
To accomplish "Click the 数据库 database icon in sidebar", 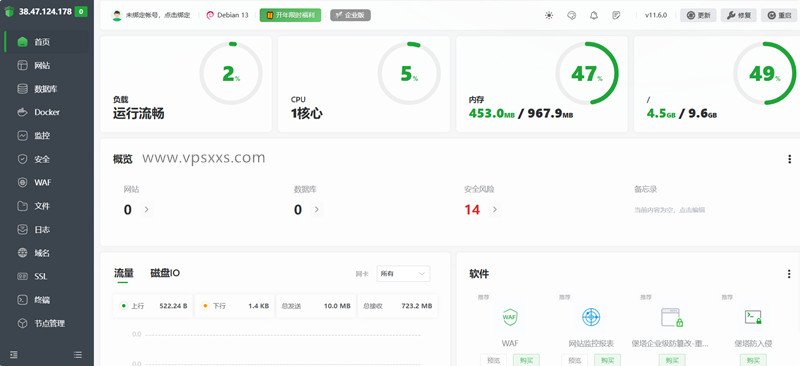I will pos(22,89).
